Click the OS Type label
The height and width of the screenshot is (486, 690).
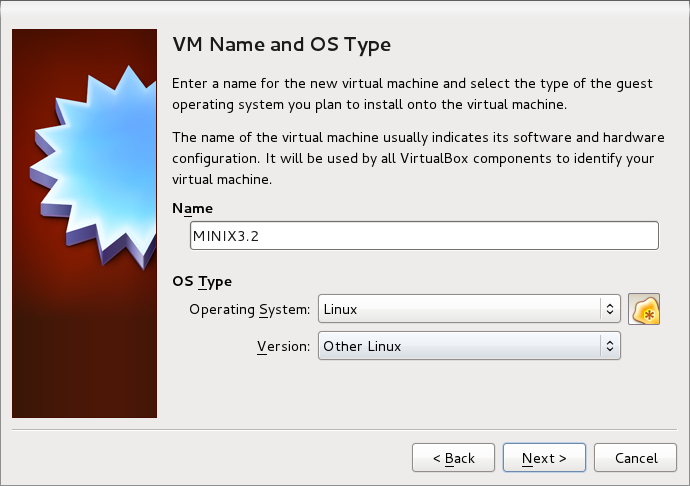[x=202, y=281]
